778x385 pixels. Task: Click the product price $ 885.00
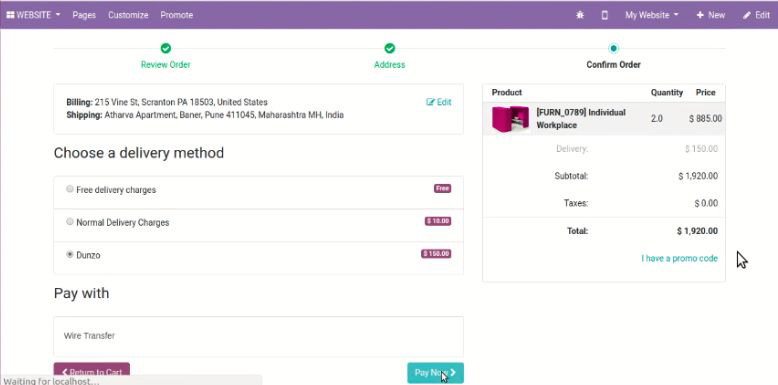(x=705, y=119)
